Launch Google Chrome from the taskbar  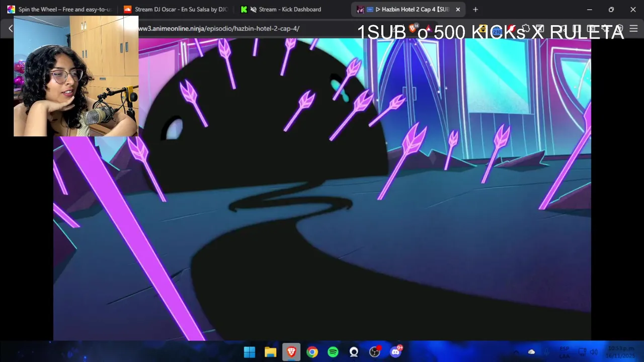click(312, 352)
